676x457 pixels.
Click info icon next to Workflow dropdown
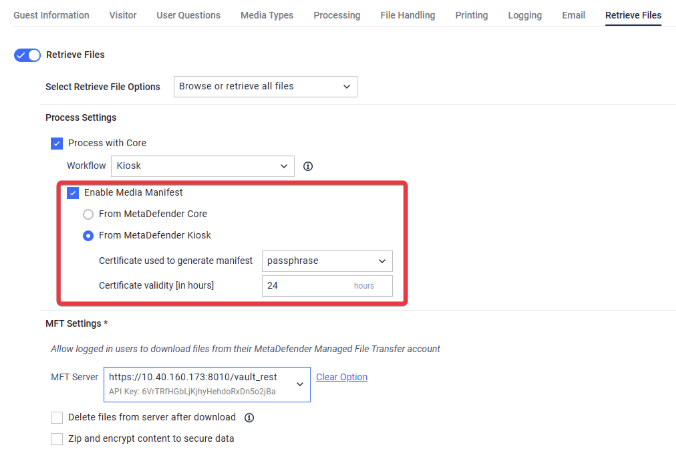coord(308,166)
